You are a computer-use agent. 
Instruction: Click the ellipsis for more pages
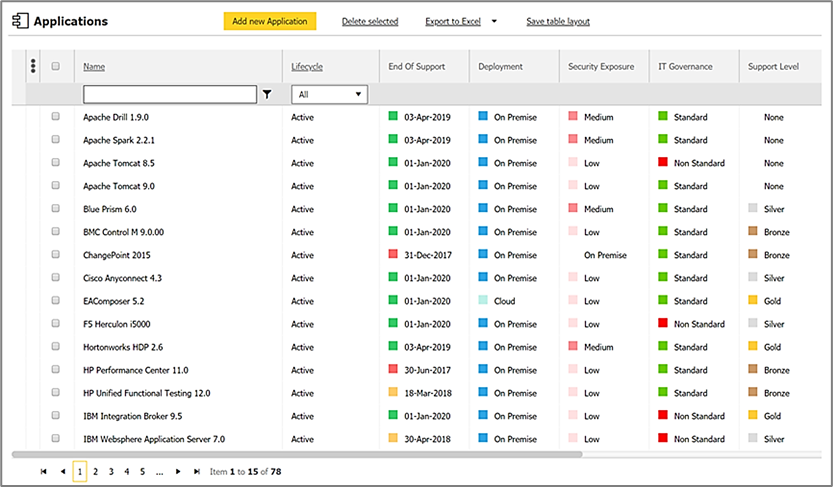(159, 471)
